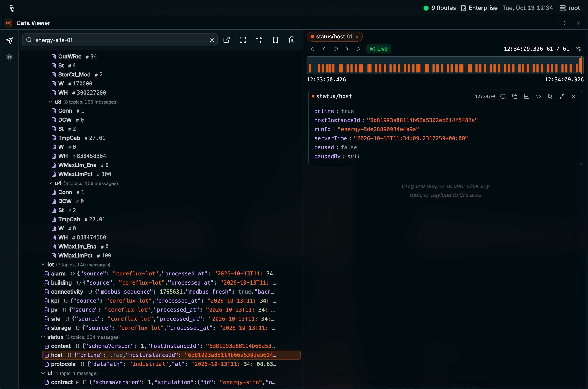Show raw code view of status/host
The height and width of the screenshot is (389, 588).
(x=538, y=97)
